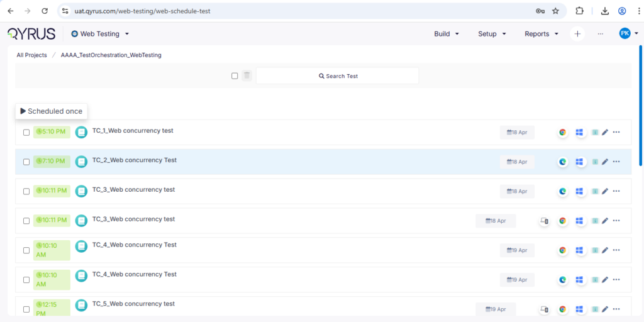Open the Reports menu
Image resolution: width=644 pixels, height=322 pixels.
[x=541, y=34]
